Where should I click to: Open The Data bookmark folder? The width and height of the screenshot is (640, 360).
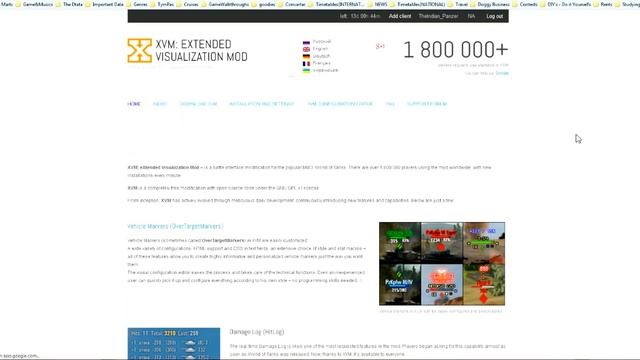click(69, 4)
